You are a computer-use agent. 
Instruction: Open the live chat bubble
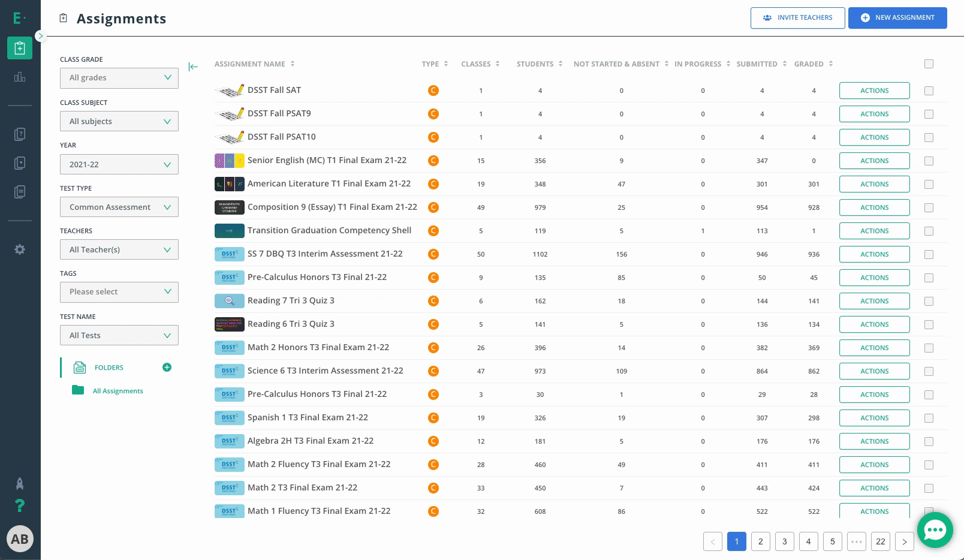(935, 530)
